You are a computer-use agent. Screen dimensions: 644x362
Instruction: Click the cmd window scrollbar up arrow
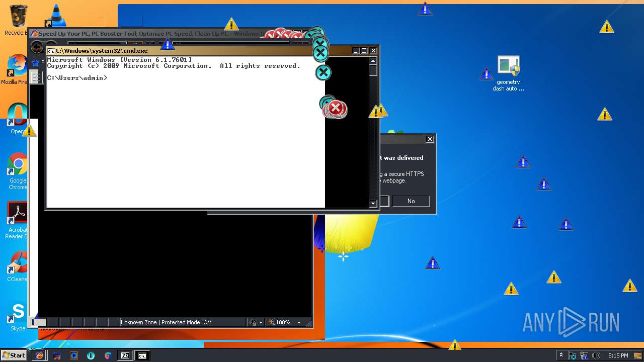click(373, 61)
